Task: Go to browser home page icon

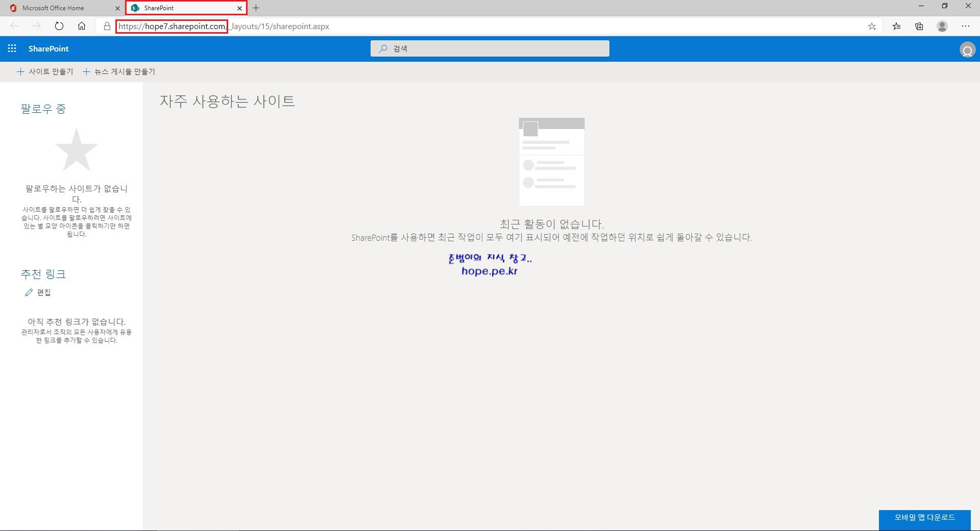Action: 82,26
